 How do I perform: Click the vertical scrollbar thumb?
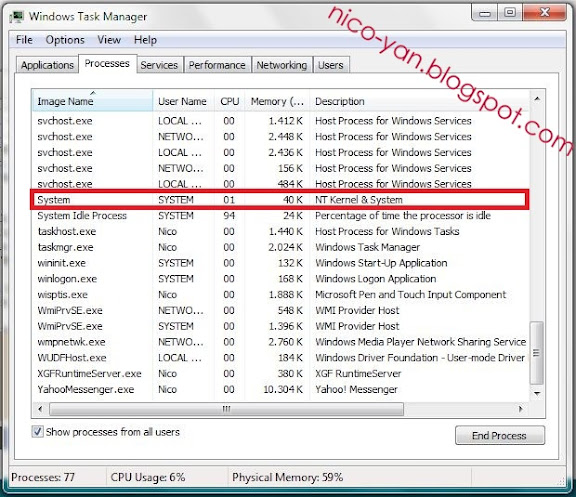537,353
